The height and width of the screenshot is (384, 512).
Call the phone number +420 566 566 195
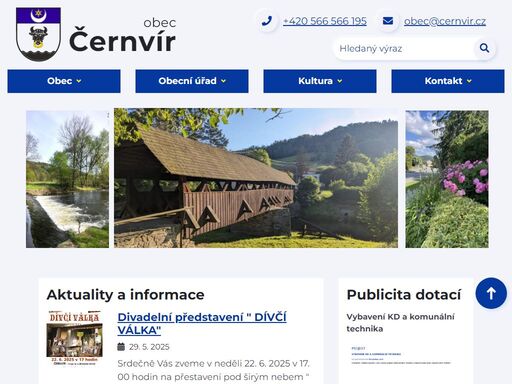[x=325, y=21]
